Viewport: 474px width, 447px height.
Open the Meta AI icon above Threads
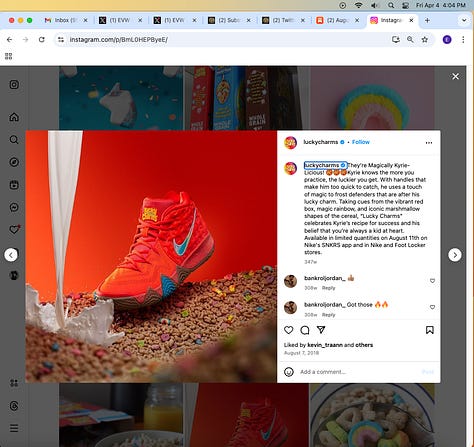coord(14,383)
